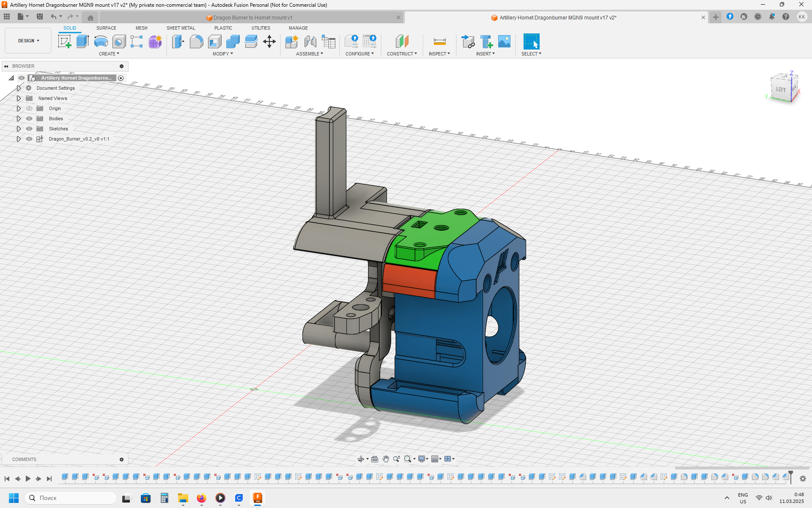Select the Create Sketch tool
This screenshot has height=508, width=812.
(64, 41)
